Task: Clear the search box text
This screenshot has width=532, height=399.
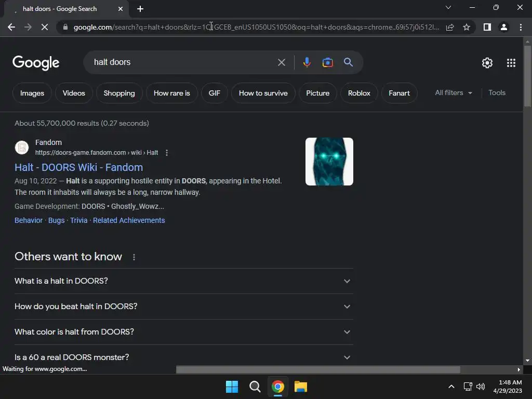Action: (x=281, y=62)
